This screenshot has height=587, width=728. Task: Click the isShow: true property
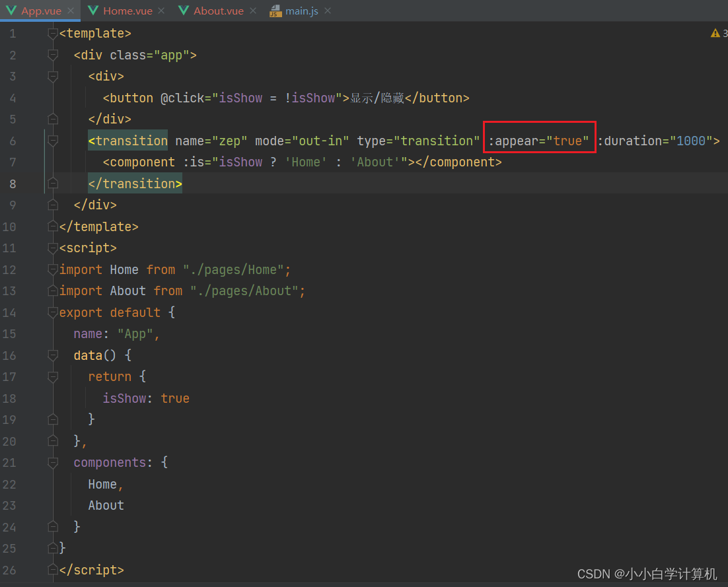coord(146,399)
